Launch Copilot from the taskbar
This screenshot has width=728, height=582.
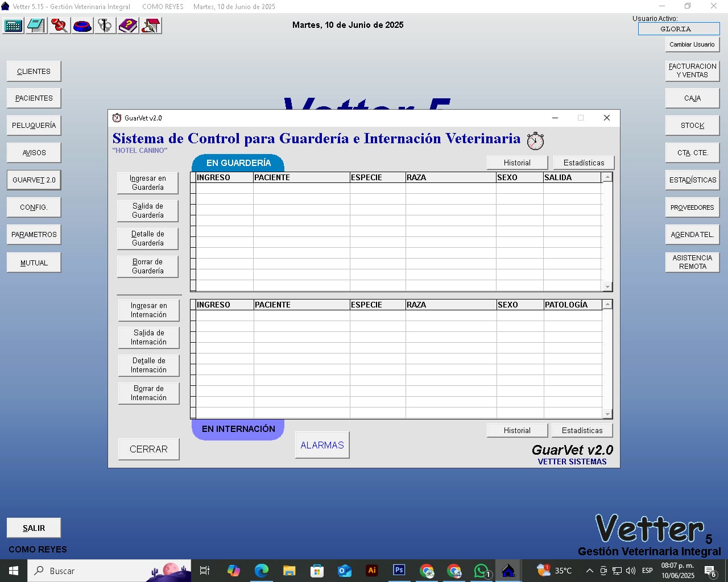point(234,571)
